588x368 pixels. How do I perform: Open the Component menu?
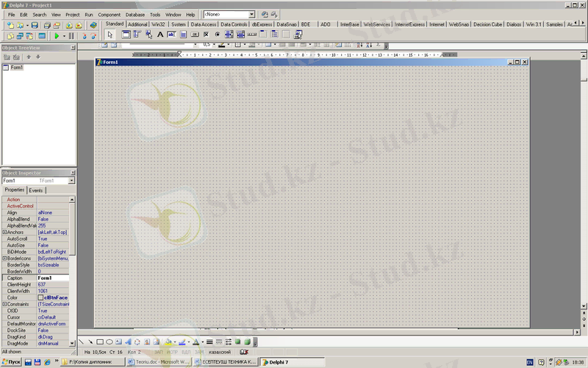110,14
